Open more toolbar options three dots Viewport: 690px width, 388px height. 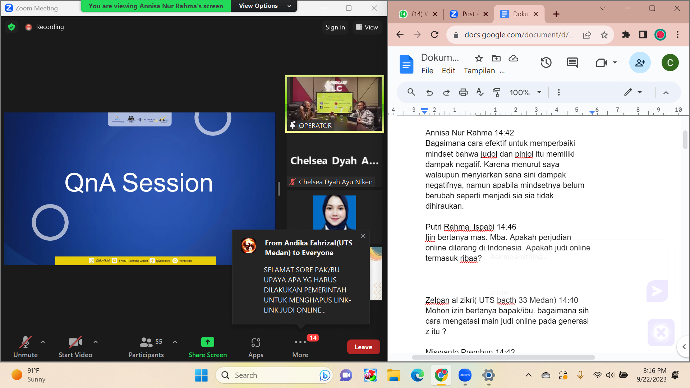tap(559, 92)
